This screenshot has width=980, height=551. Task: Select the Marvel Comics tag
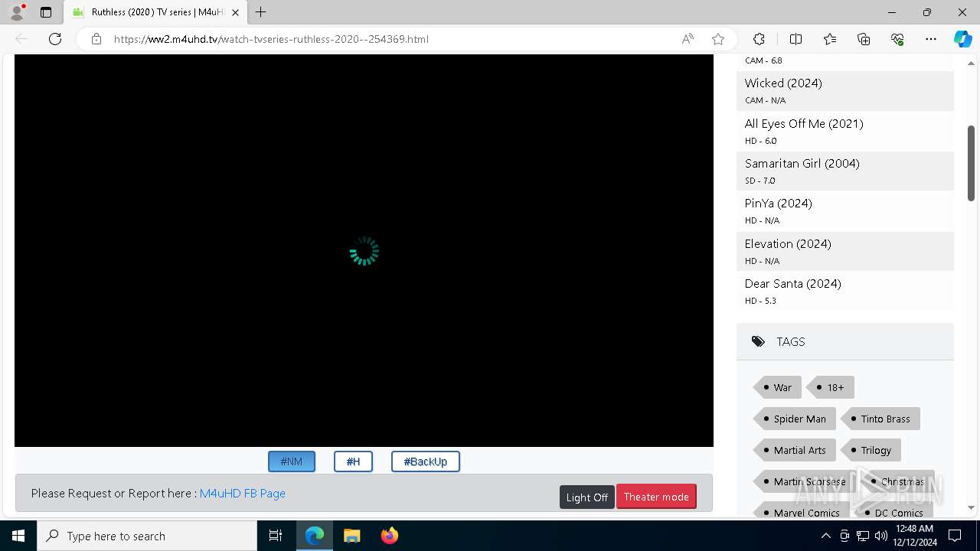pos(802,512)
